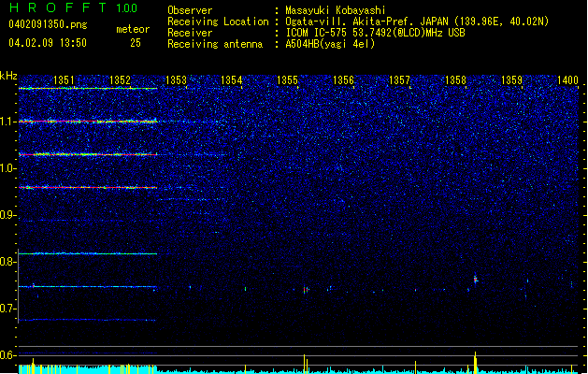
Task: Click the Receiving Location label
Action: click(x=218, y=22)
